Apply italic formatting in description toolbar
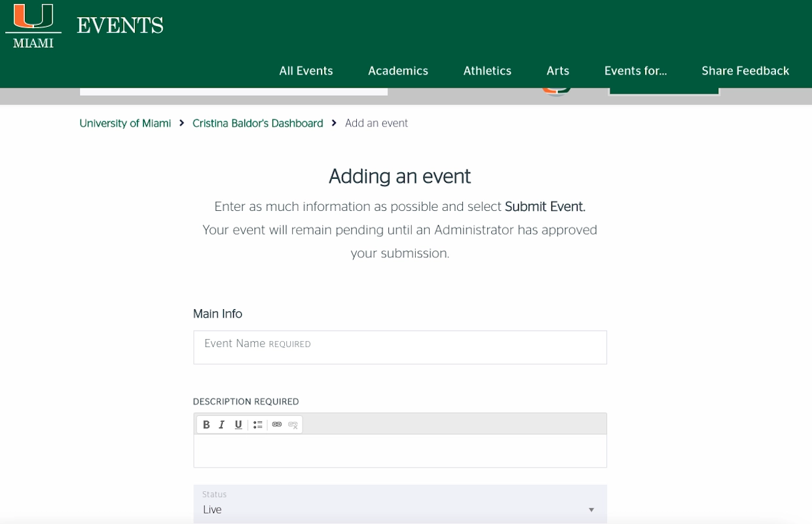This screenshot has height=524, width=812. pyautogui.click(x=222, y=424)
